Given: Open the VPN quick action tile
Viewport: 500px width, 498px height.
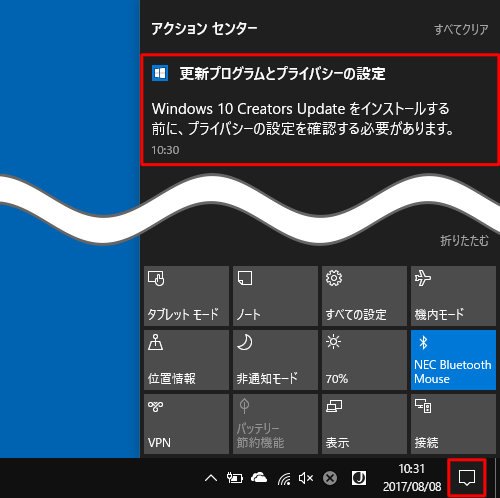Looking at the screenshot, I should [x=186, y=424].
